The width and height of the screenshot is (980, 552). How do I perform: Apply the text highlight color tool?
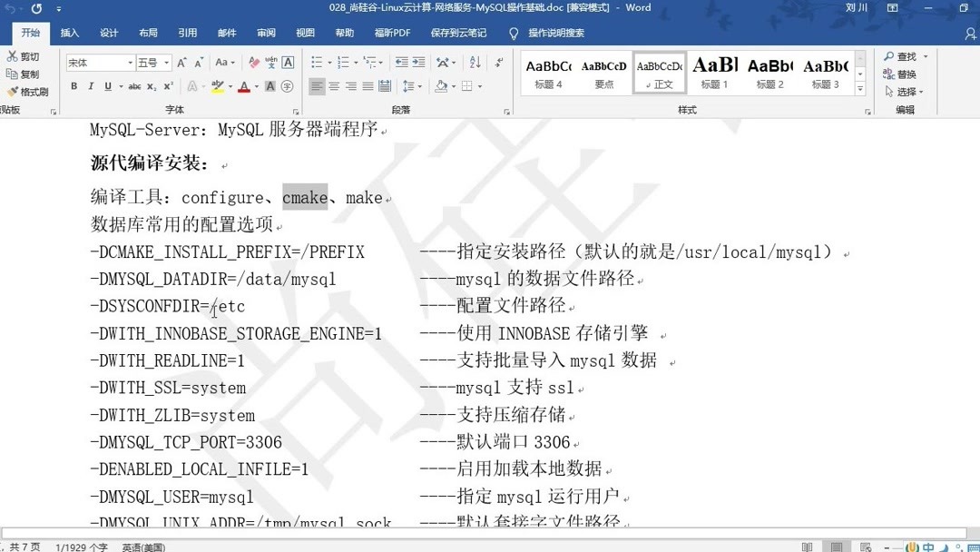click(219, 85)
